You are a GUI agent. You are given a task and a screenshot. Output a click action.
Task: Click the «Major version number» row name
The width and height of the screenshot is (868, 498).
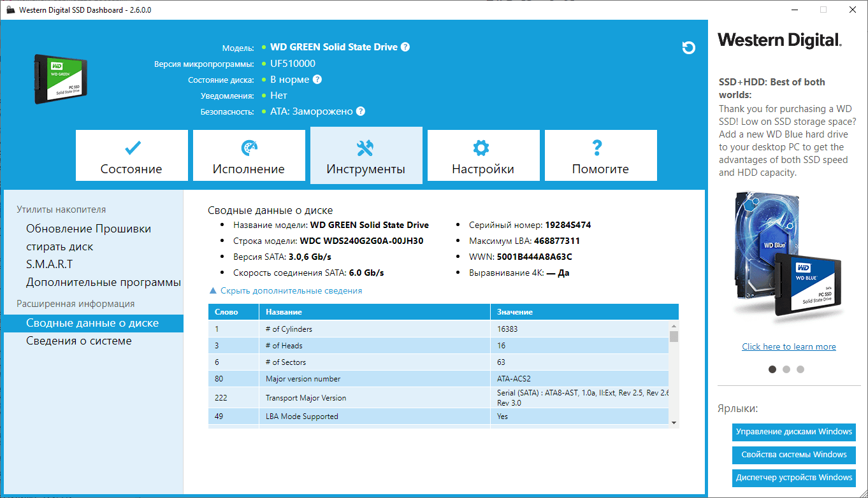pyautogui.click(x=303, y=379)
